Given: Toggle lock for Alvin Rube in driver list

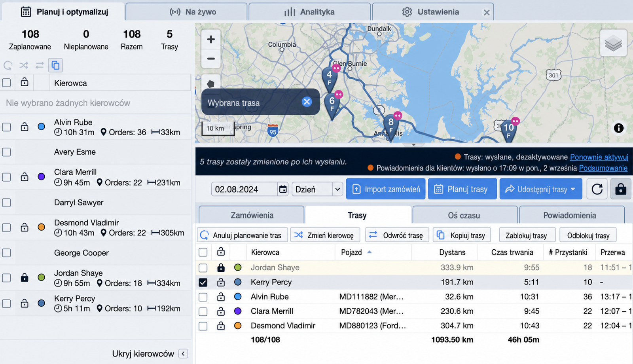Looking at the screenshot, I should coord(25,127).
